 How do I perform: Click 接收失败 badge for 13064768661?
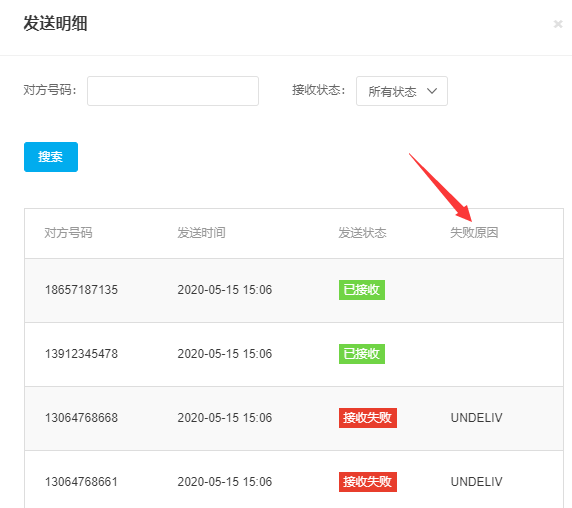368,482
